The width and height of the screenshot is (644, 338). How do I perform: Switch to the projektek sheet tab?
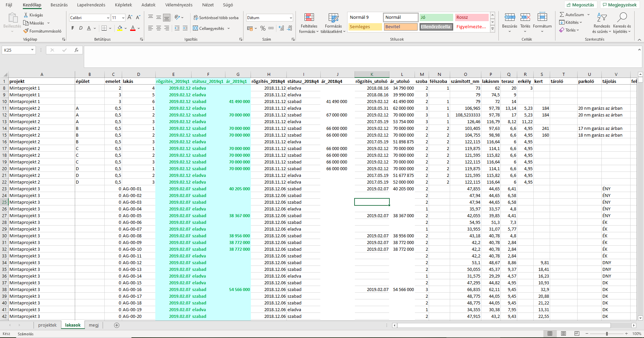47,325
